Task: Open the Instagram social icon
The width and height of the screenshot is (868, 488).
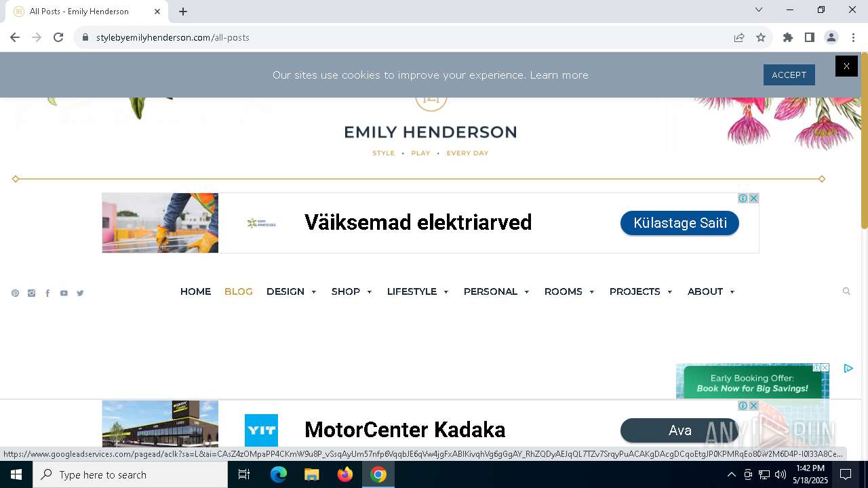Action: pos(31,293)
